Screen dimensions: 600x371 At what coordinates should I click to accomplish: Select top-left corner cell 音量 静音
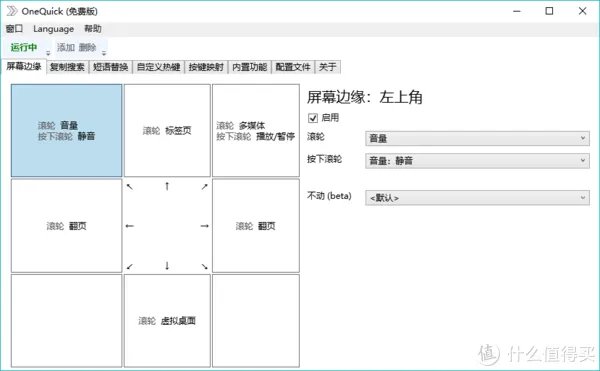(67, 131)
